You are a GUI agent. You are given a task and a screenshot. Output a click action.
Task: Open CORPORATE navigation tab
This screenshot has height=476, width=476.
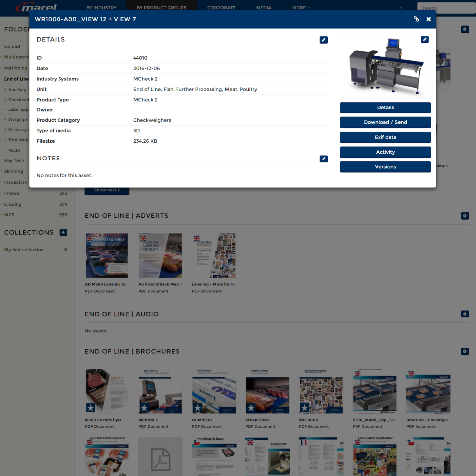tap(221, 8)
